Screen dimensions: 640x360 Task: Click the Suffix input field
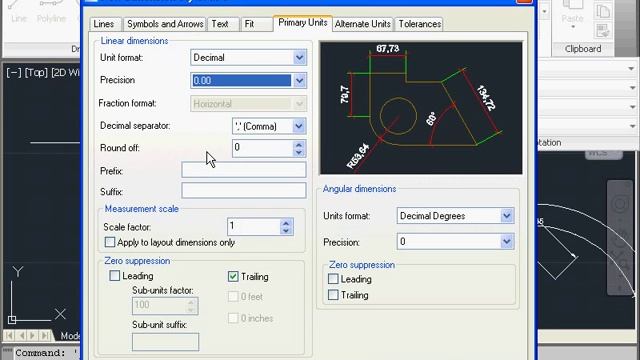coord(244,191)
